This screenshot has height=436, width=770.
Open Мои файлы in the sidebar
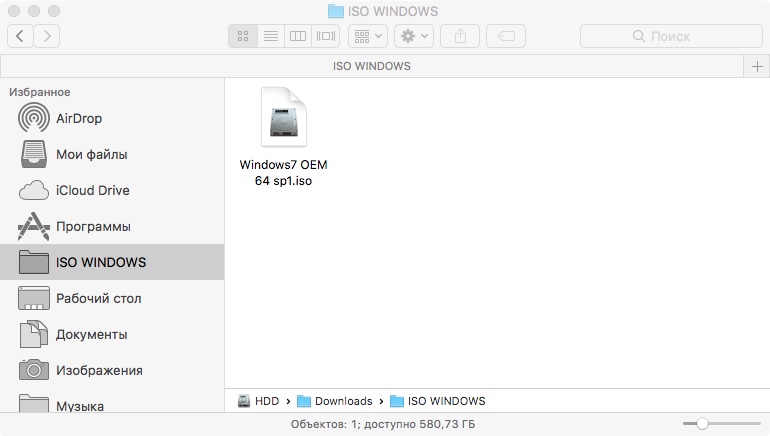112,154
